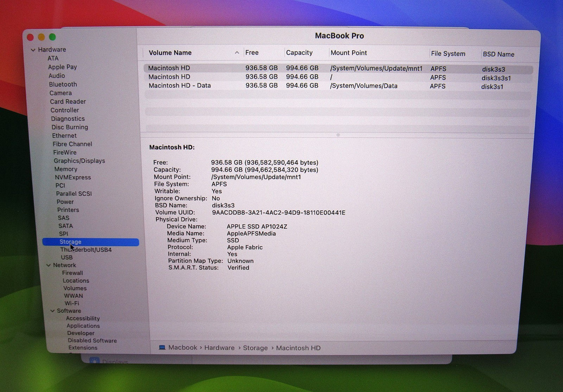Open Diagnostics in the sidebar
The height and width of the screenshot is (392, 563).
(68, 119)
